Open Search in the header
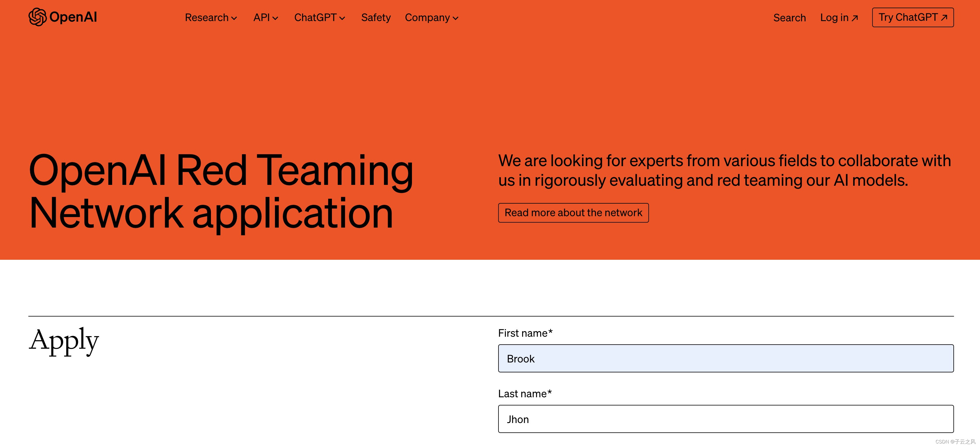 click(789, 18)
